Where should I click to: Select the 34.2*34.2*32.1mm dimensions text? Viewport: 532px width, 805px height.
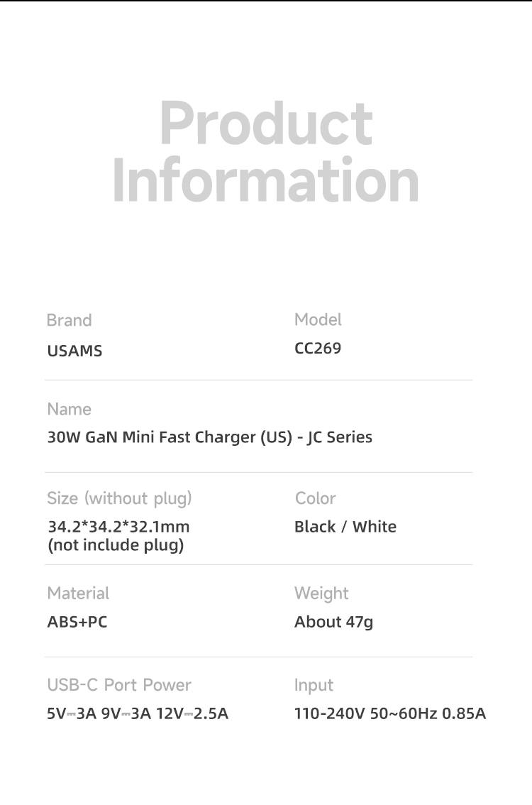(x=118, y=527)
